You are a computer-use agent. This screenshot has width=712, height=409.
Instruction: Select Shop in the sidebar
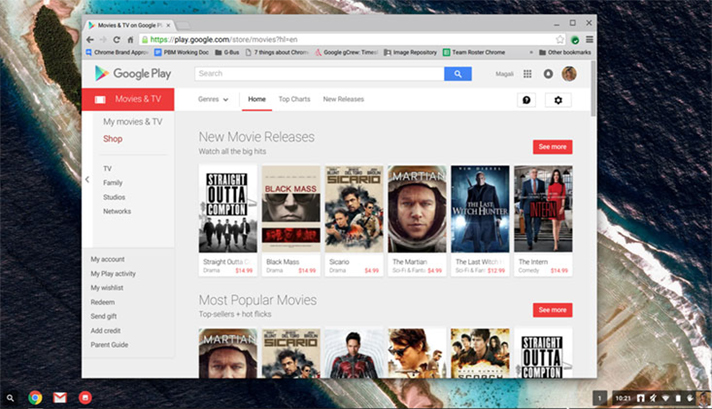[113, 139]
